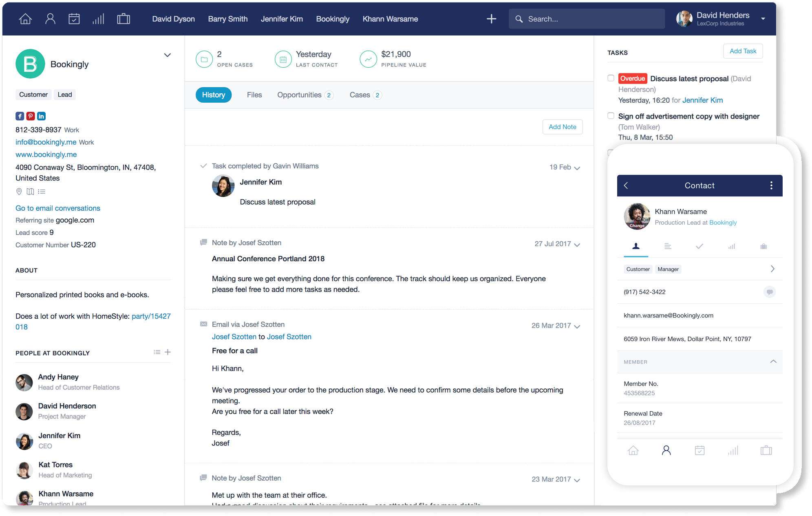This screenshot has width=812, height=516.
Task: Check off Discuss latest proposal task
Action: (611, 78)
